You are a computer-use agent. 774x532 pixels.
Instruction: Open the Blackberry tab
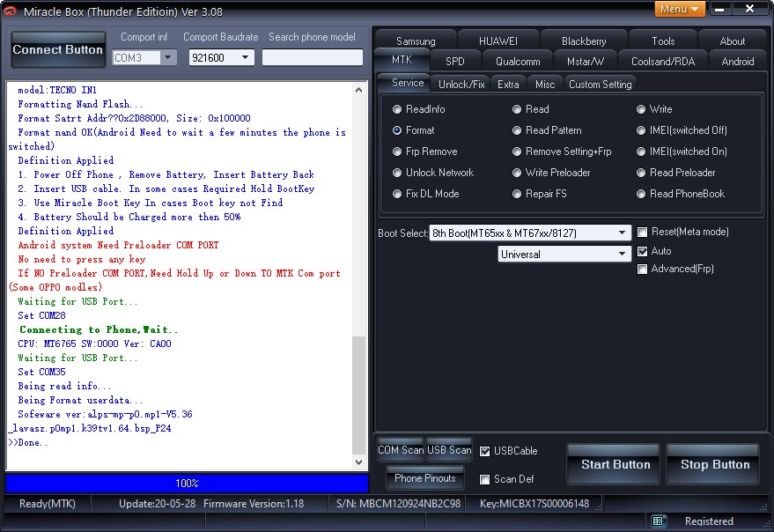coord(584,41)
